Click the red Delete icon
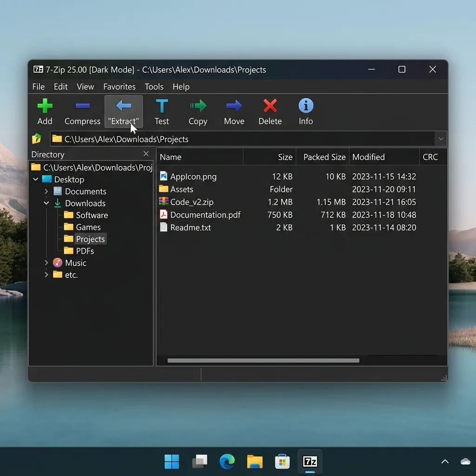The width and height of the screenshot is (476, 476). [270, 106]
